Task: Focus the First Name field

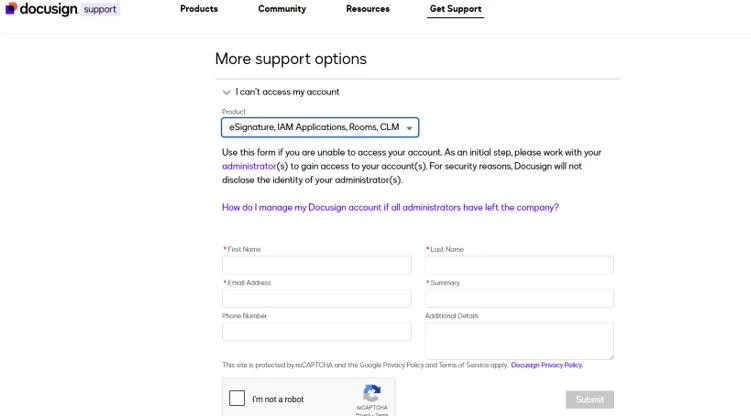Action: [x=317, y=265]
